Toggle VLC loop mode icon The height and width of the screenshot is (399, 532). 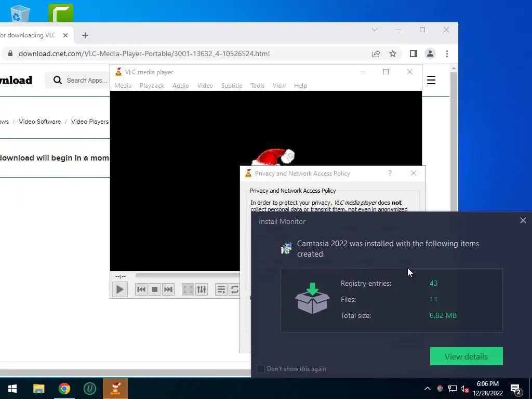coord(234,289)
